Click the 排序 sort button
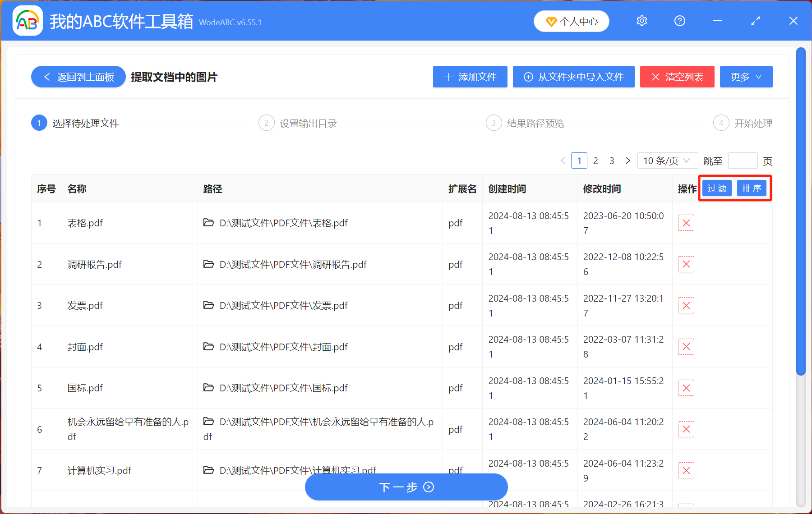Screen dimensions: 812x514 coord(752,188)
